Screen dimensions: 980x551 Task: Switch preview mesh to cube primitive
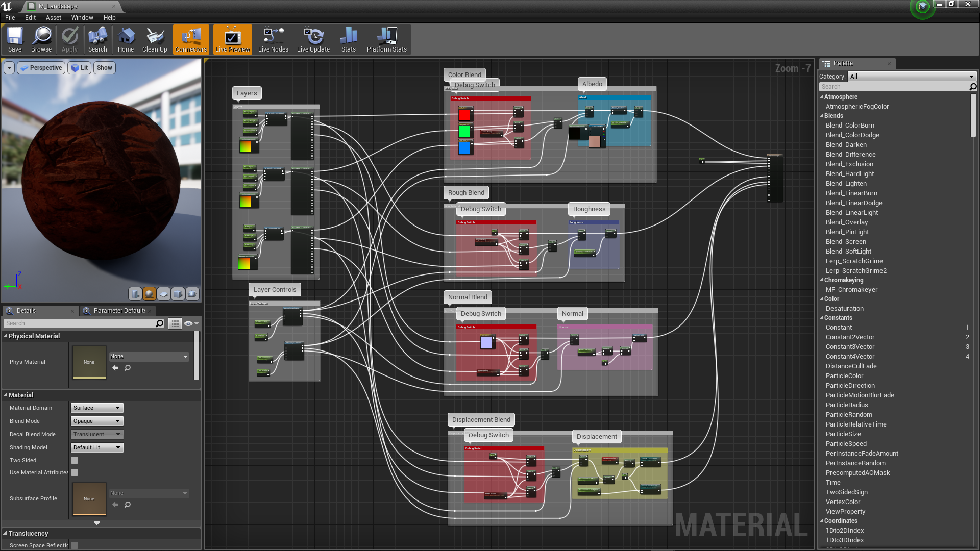(x=178, y=294)
